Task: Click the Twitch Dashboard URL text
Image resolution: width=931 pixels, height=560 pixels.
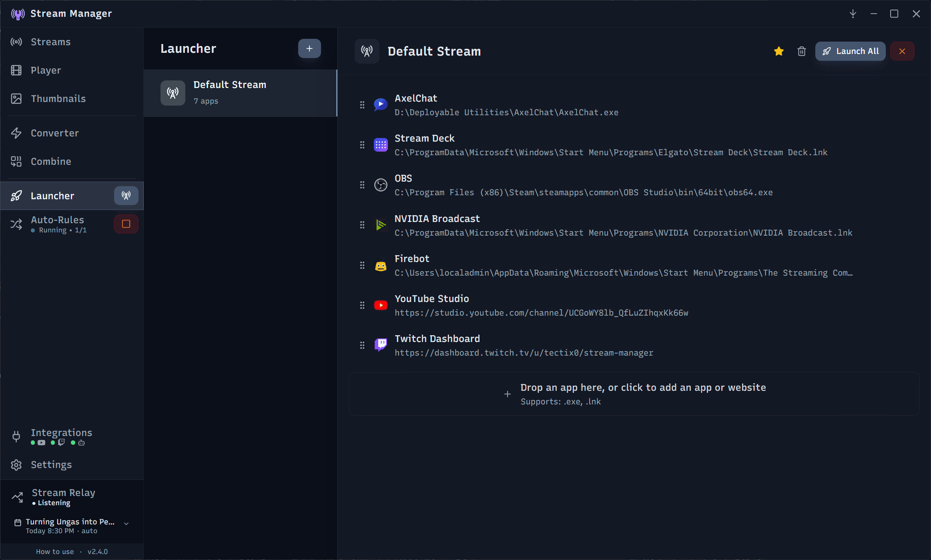Action: pos(524,353)
